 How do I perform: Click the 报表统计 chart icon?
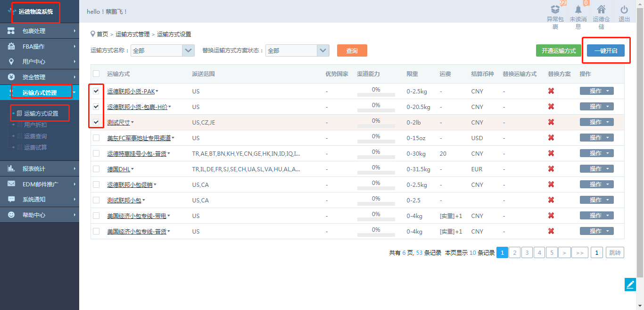pyautogui.click(x=11, y=168)
